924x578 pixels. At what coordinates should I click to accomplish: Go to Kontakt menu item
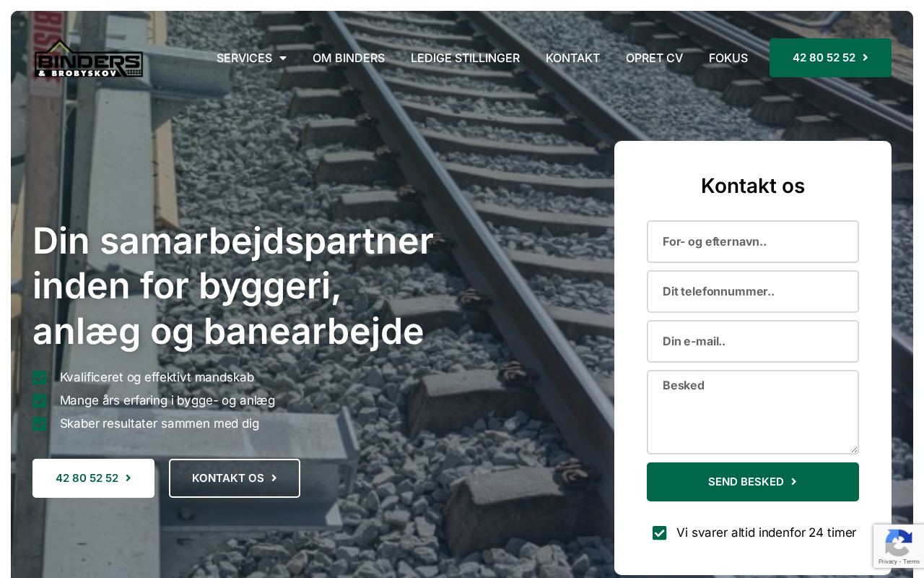pyautogui.click(x=572, y=58)
